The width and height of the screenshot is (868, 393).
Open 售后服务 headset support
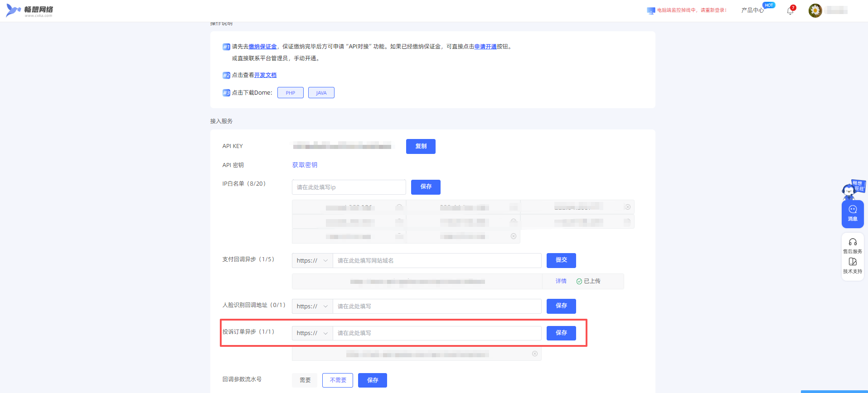(x=852, y=245)
